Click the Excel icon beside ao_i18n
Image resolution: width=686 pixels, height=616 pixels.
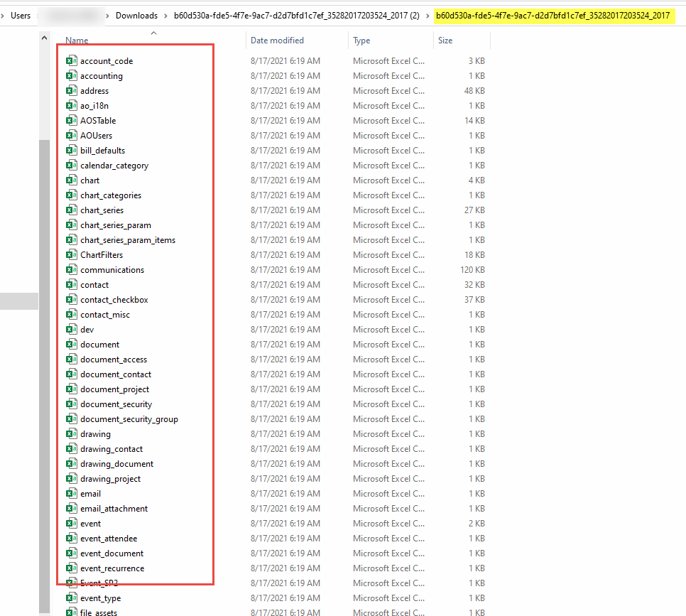click(x=71, y=105)
